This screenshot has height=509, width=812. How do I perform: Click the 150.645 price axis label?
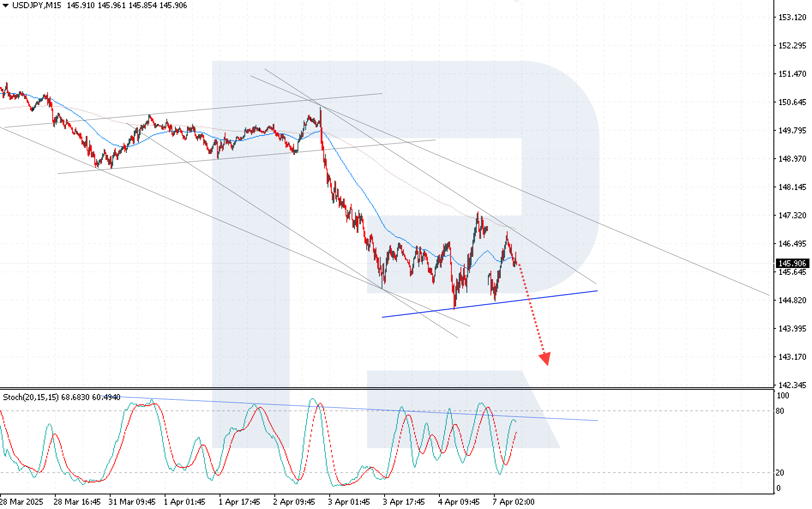(x=792, y=102)
